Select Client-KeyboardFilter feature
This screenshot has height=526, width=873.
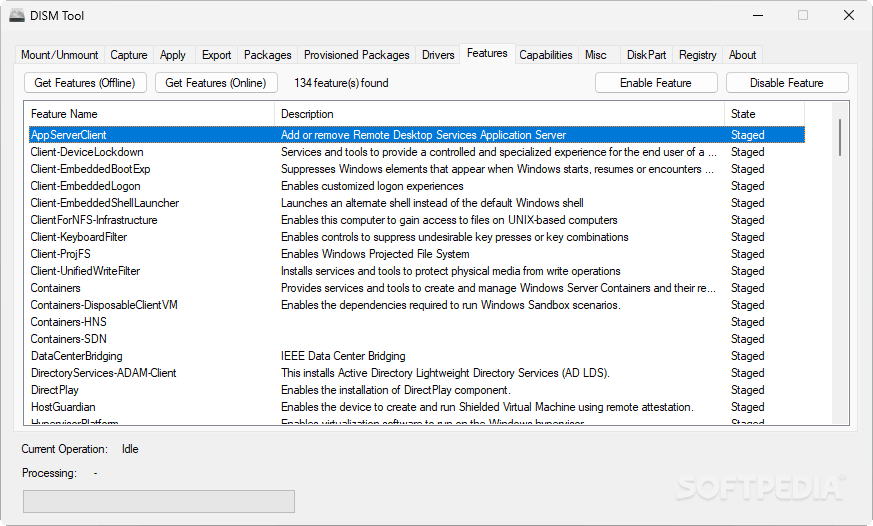point(416,237)
